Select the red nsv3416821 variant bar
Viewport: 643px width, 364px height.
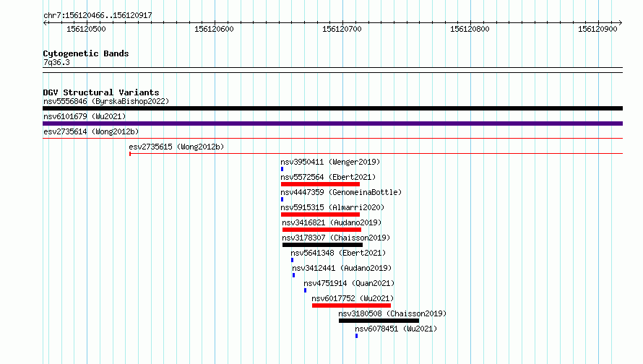[x=322, y=230]
